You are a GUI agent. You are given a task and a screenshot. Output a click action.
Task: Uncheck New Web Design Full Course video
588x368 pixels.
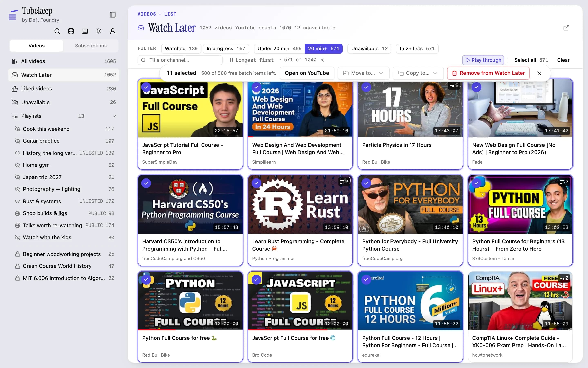[477, 87]
